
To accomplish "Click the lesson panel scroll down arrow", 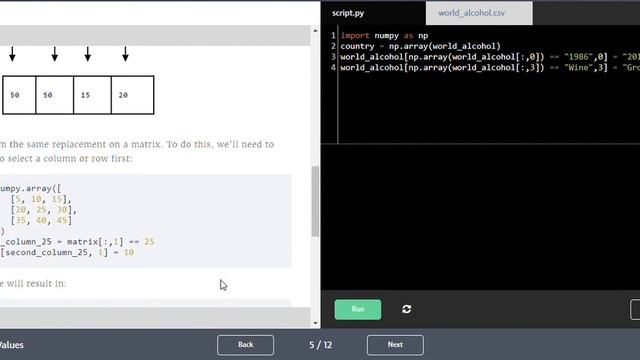I will coord(315,323).
